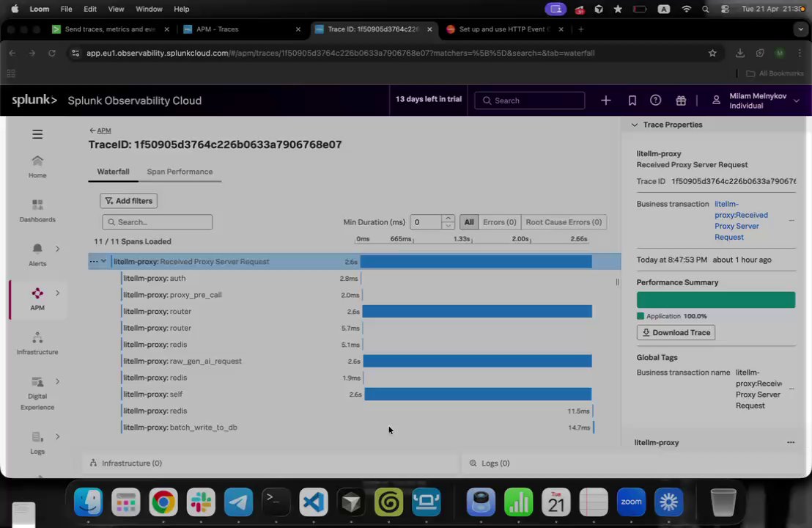Click the Splunk logo
Screen dimensions: 812x528
[34, 100]
